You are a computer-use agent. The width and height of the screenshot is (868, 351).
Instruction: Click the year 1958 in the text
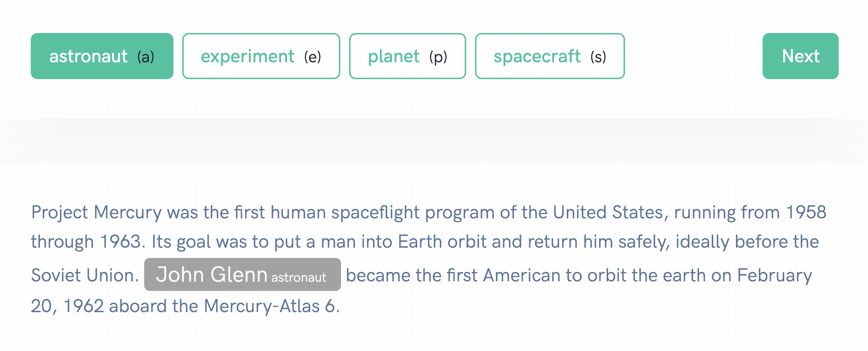click(806, 212)
